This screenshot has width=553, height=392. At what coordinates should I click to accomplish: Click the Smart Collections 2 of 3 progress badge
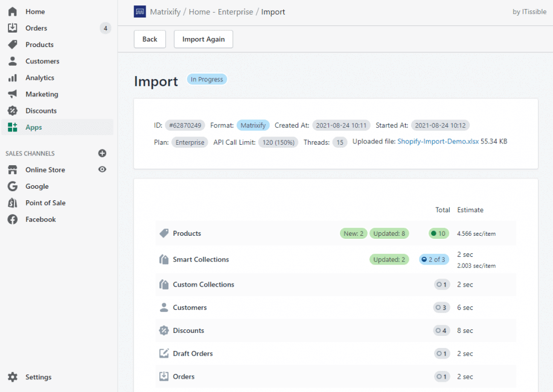pyautogui.click(x=435, y=259)
